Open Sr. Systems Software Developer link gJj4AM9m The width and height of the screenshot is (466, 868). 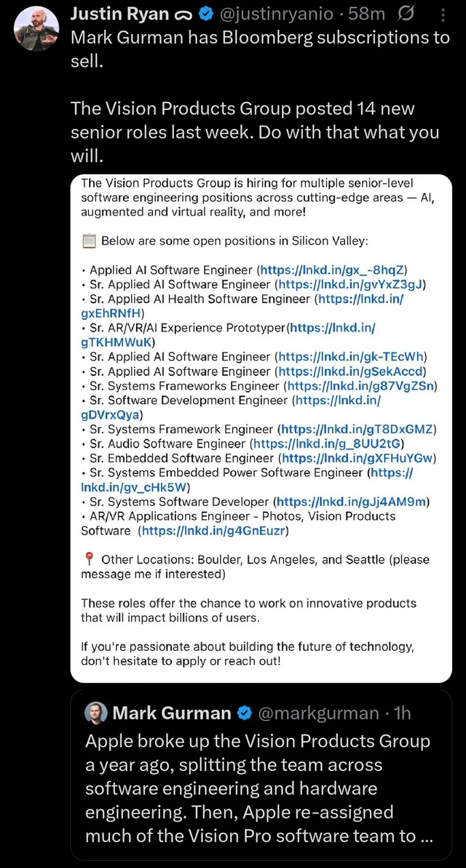pos(352,502)
